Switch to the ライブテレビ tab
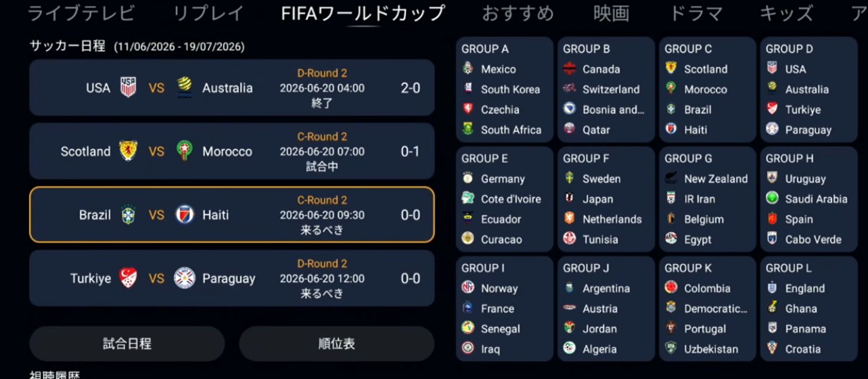Viewport: 868px width, 379px height. [x=81, y=13]
